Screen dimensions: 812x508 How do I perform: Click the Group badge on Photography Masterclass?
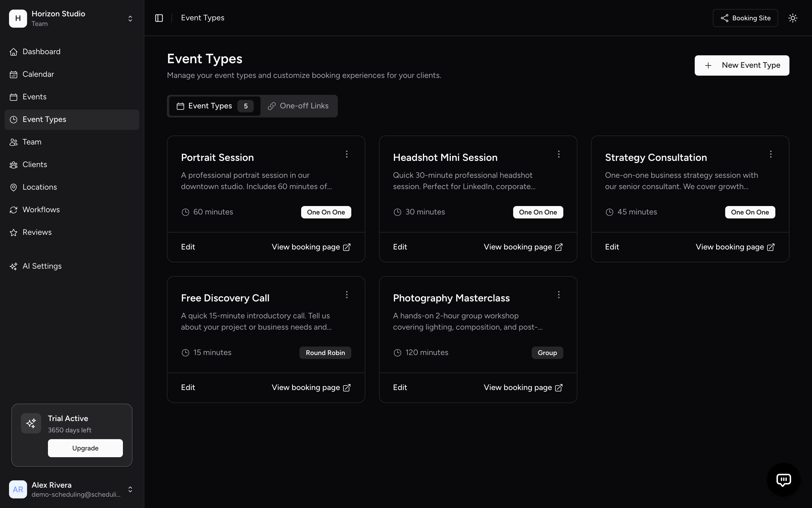(x=547, y=353)
